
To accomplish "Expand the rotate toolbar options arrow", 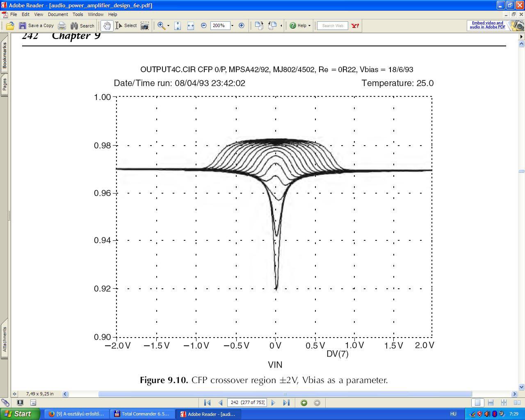I will tap(281, 25).
